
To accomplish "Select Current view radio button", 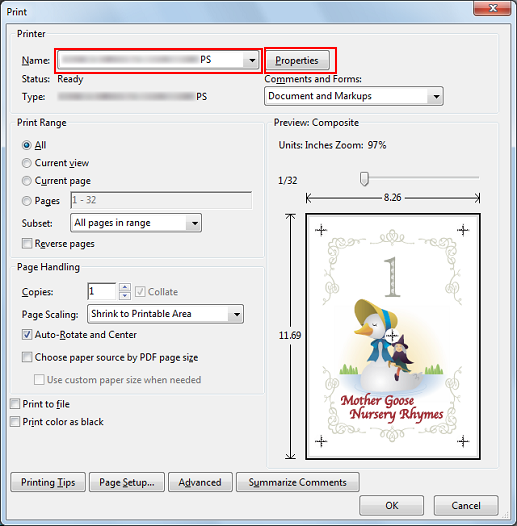I will pyautogui.click(x=27, y=163).
